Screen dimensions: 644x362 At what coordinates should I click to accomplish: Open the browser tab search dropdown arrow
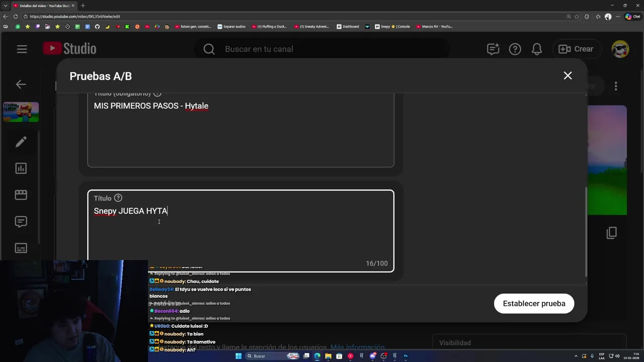[x=5, y=6]
